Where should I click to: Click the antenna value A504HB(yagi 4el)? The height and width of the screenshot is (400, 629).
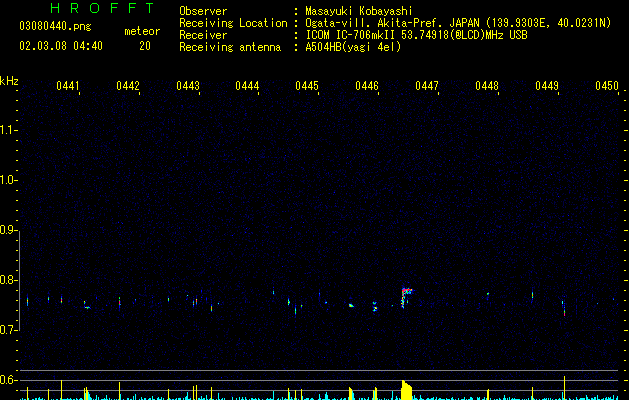353,47
